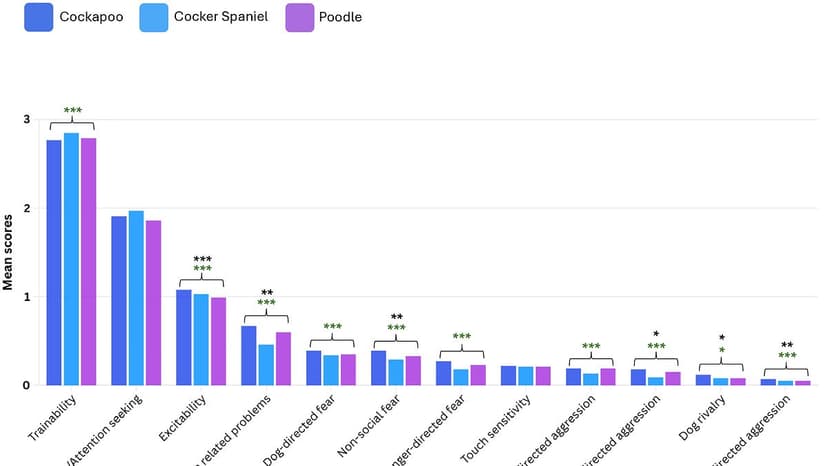The width and height of the screenshot is (828, 466).
Task: Click the Poodle bar for Excitability
Action: 218,341
